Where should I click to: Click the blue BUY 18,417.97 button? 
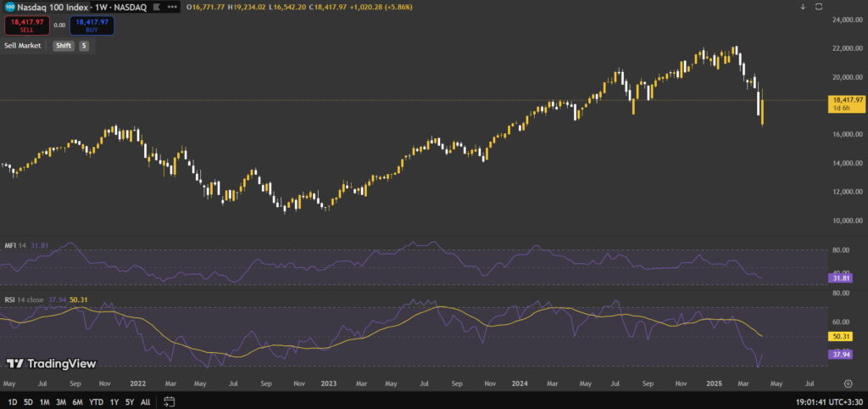(92, 25)
